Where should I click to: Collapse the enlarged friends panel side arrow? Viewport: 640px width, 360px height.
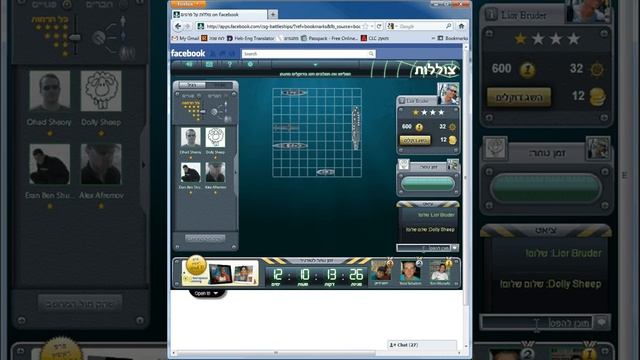(144, 165)
